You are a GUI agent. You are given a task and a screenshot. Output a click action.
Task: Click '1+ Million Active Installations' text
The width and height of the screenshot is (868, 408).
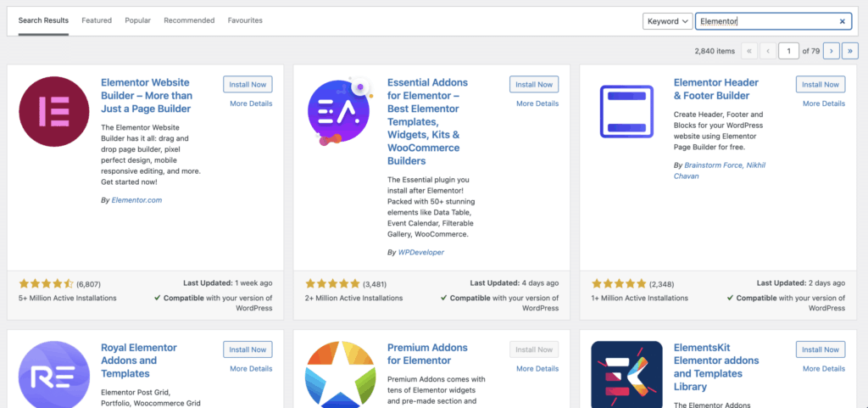click(x=640, y=298)
